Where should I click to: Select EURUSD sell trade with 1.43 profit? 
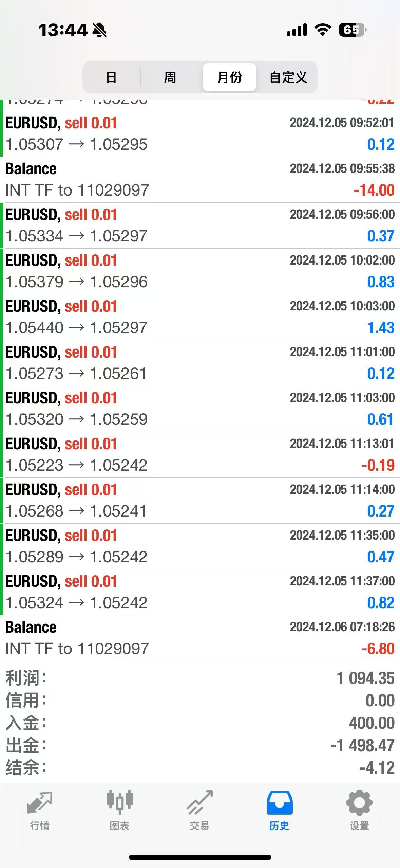[200, 317]
